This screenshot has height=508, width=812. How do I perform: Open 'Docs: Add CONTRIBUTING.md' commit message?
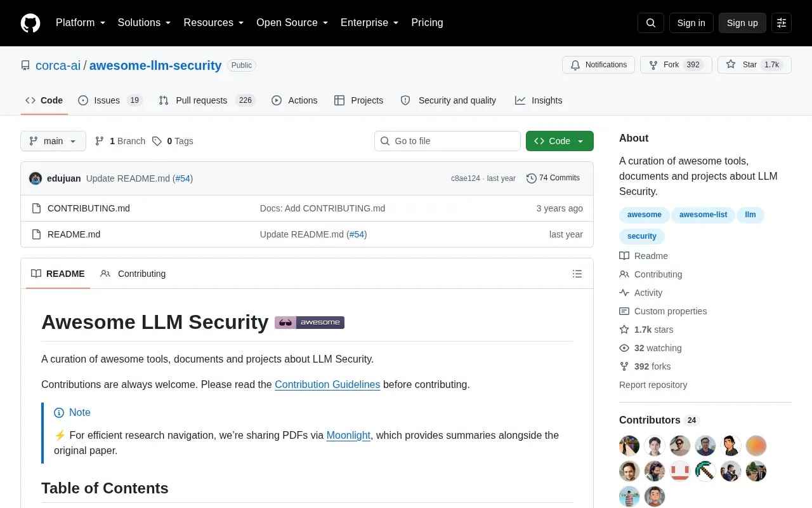point(322,208)
